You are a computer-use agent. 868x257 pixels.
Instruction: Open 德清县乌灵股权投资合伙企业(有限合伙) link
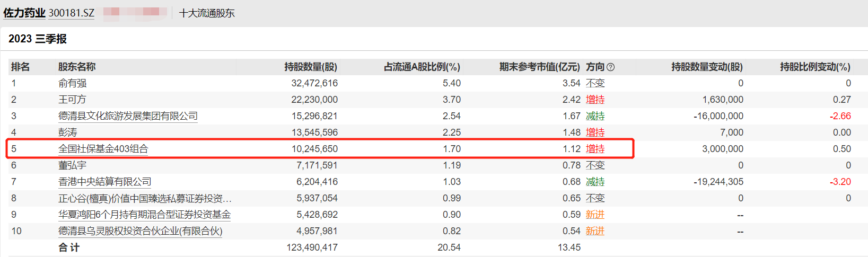(x=141, y=231)
